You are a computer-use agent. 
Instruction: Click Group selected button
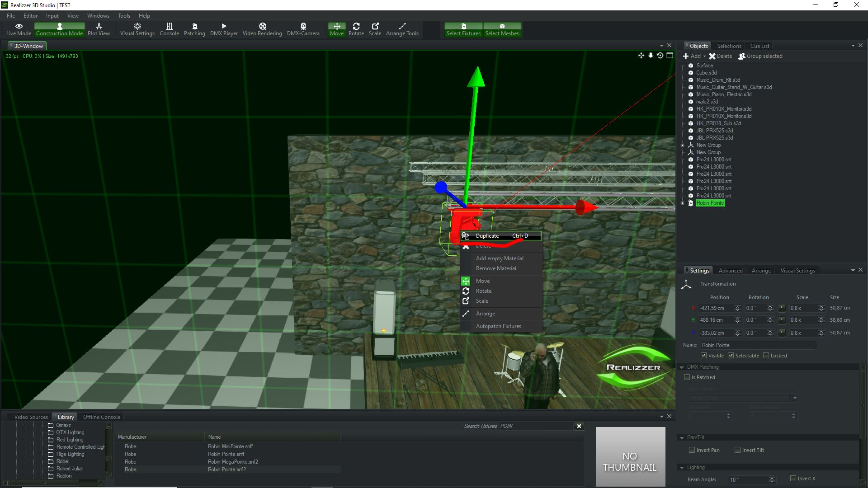(x=760, y=56)
